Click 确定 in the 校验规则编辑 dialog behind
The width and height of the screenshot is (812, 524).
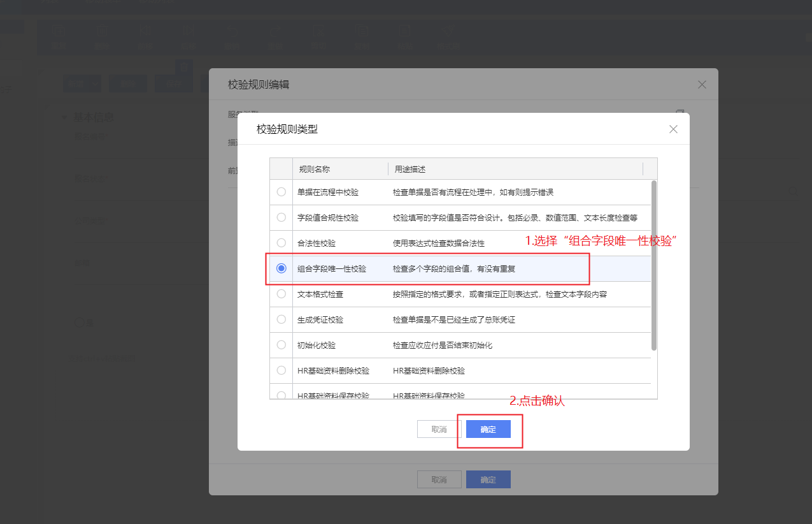click(488, 479)
